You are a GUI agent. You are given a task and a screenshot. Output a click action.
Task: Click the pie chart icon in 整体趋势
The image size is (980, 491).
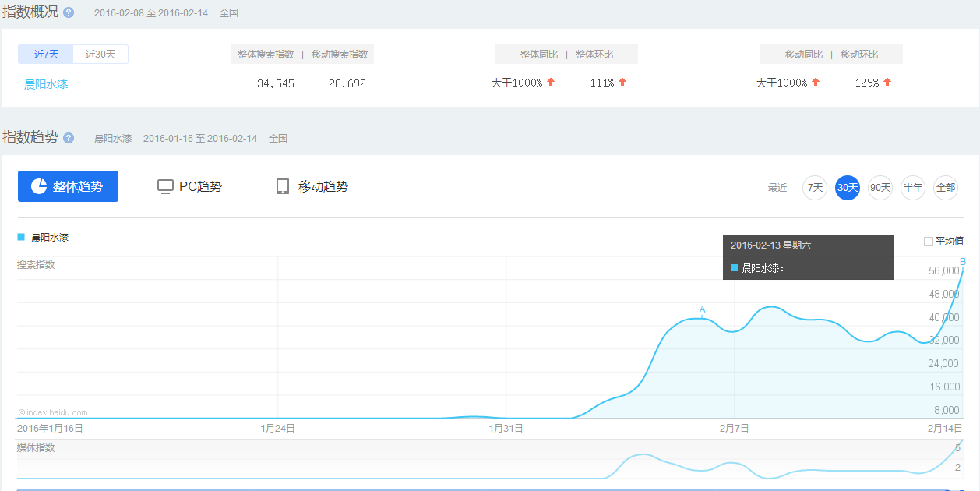point(39,186)
